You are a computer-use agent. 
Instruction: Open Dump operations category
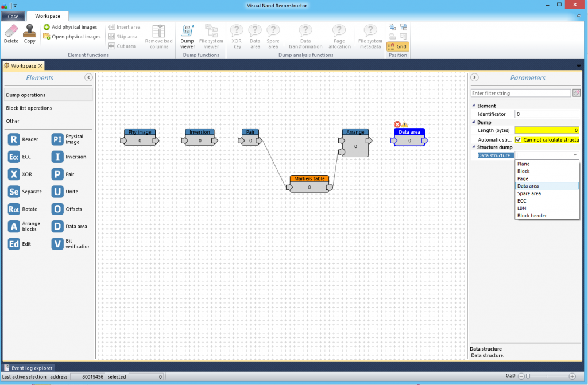[x=48, y=95]
